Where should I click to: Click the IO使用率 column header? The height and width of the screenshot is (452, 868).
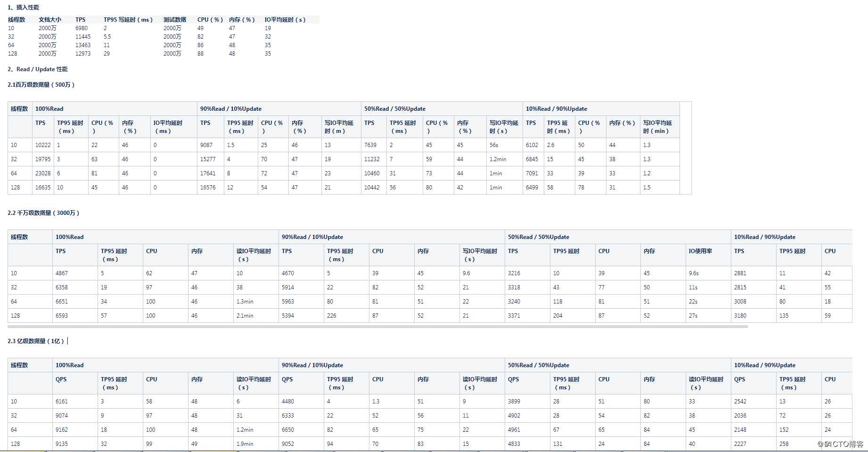(700, 251)
